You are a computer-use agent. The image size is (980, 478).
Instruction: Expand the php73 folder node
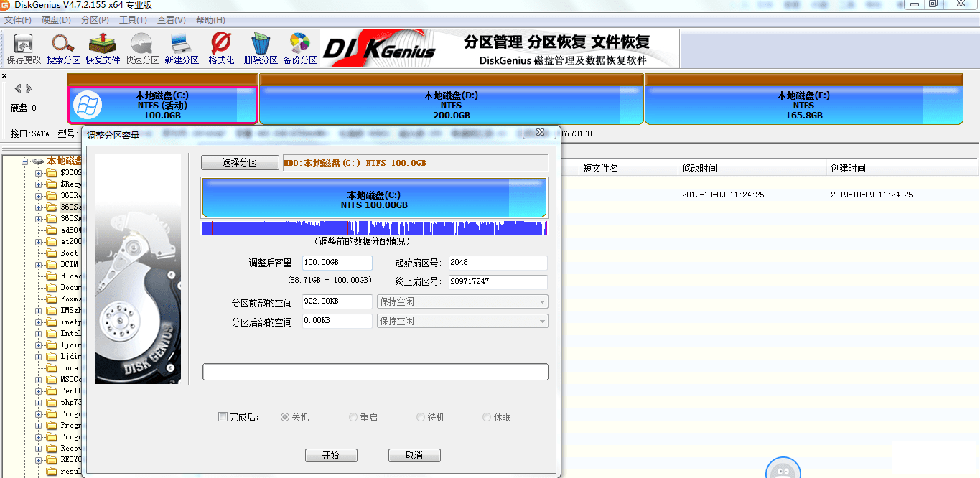(x=39, y=403)
